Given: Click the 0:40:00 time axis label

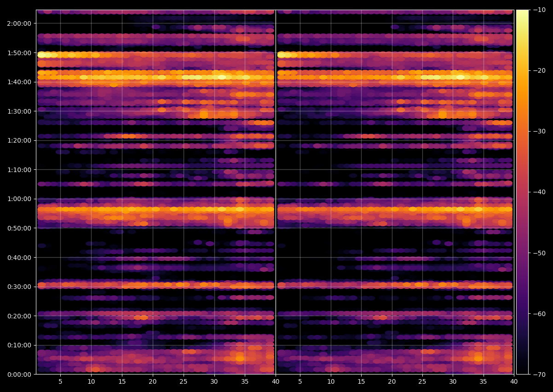Looking at the screenshot, I should click(x=19, y=258).
